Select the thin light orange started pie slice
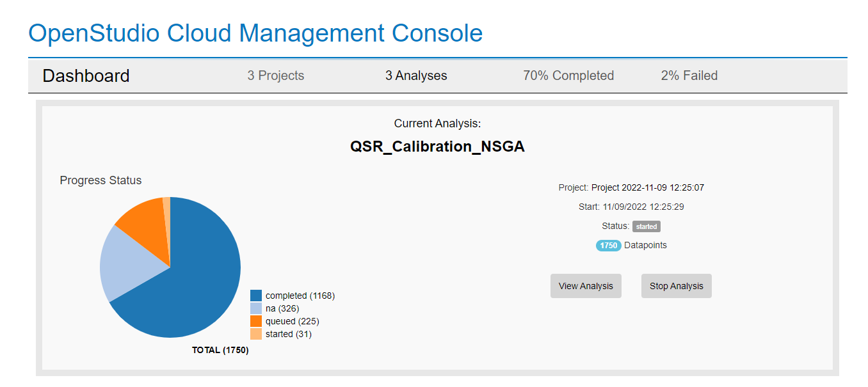The height and width of the screenshot is (387, 868). 167,217
